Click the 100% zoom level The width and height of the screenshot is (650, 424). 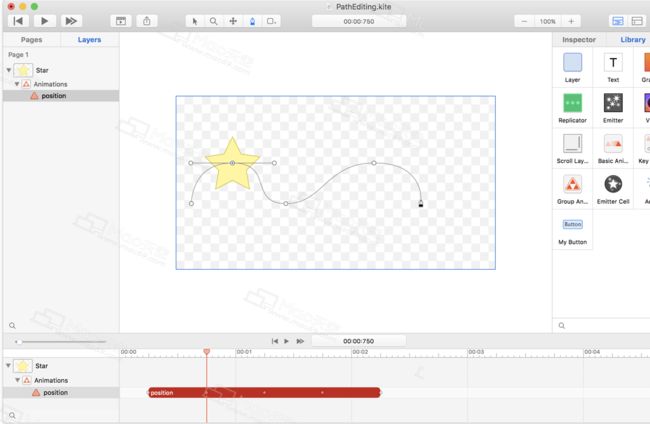coord(548,21)
